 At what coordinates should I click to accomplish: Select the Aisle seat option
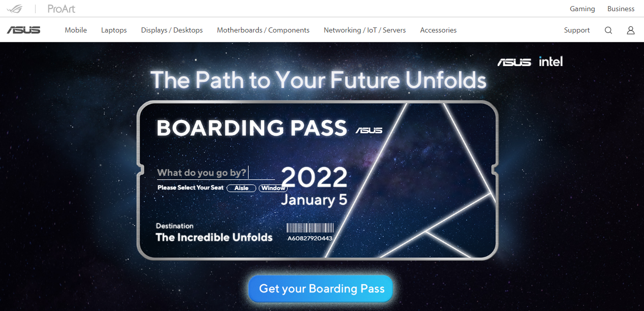pos(241,188)
